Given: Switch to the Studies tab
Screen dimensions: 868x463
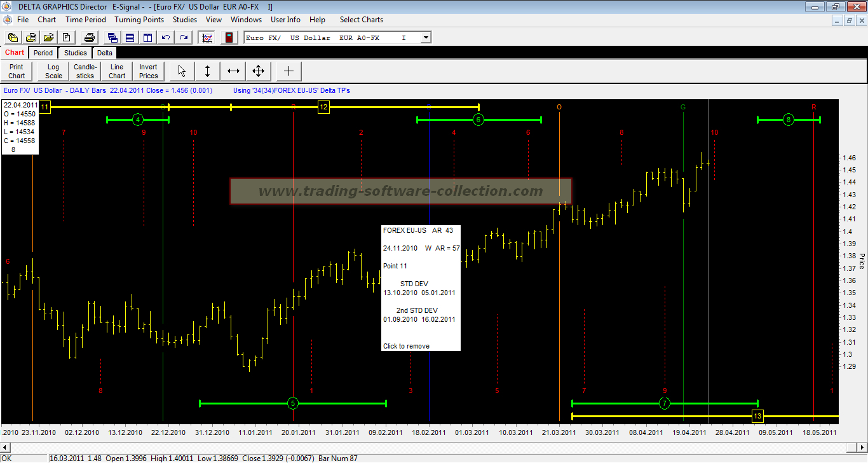Looking at the screenshot, I should coord(76,53).
